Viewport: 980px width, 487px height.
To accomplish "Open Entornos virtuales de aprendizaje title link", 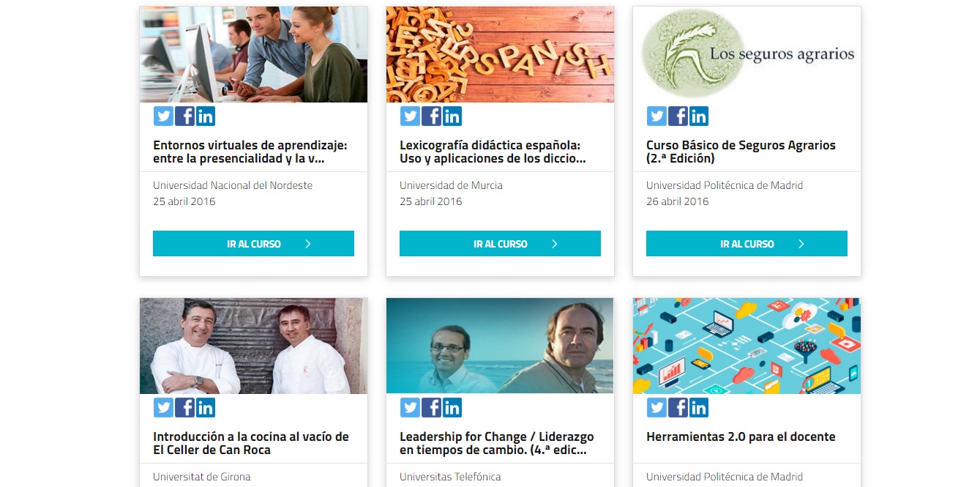I will click(250, 152).
